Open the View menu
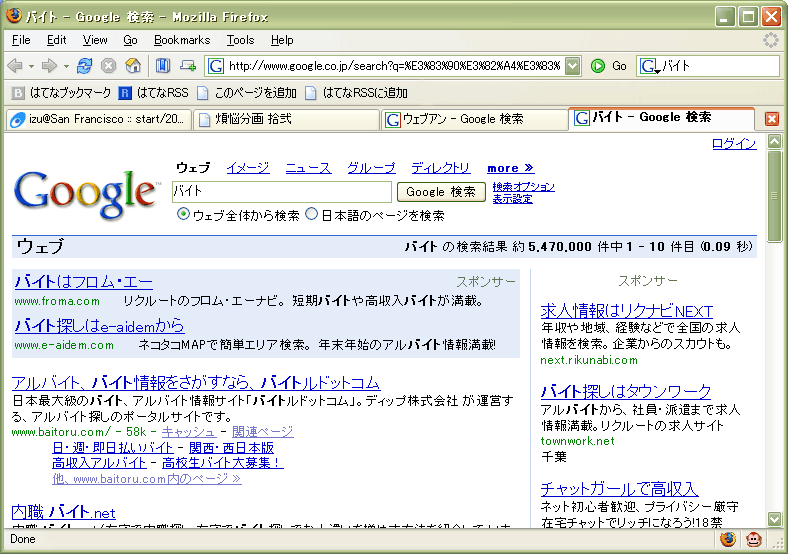 point(95,40)
